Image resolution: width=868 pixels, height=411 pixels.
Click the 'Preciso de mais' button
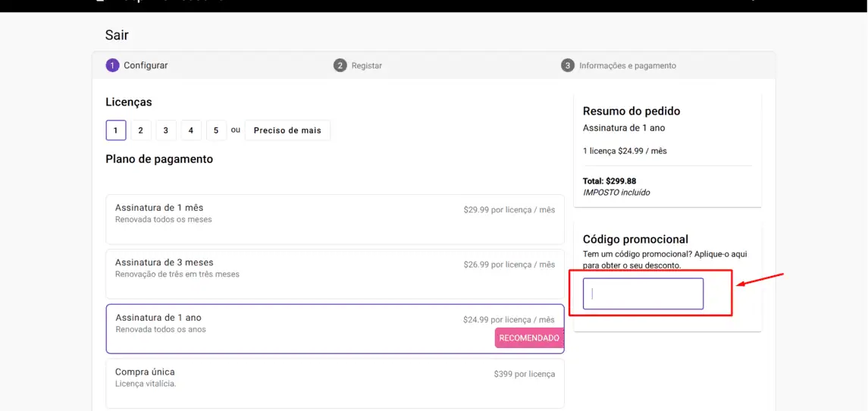[x=287, y=130]
